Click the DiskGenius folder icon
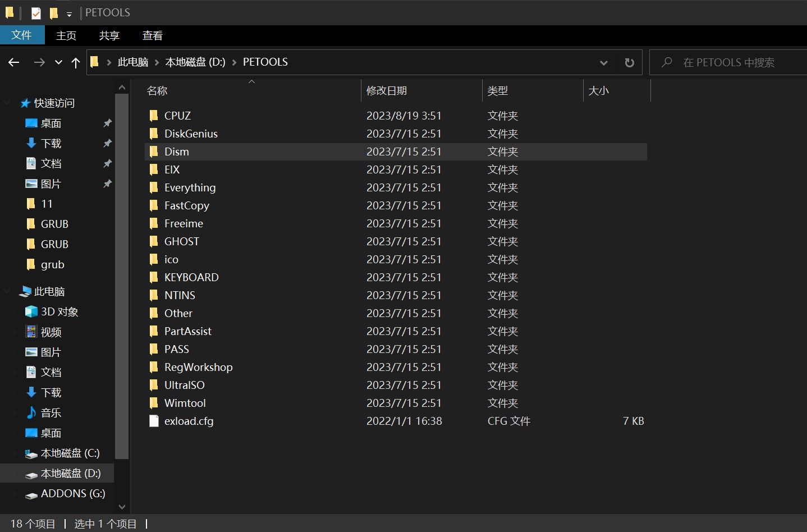 click(154, 134)
